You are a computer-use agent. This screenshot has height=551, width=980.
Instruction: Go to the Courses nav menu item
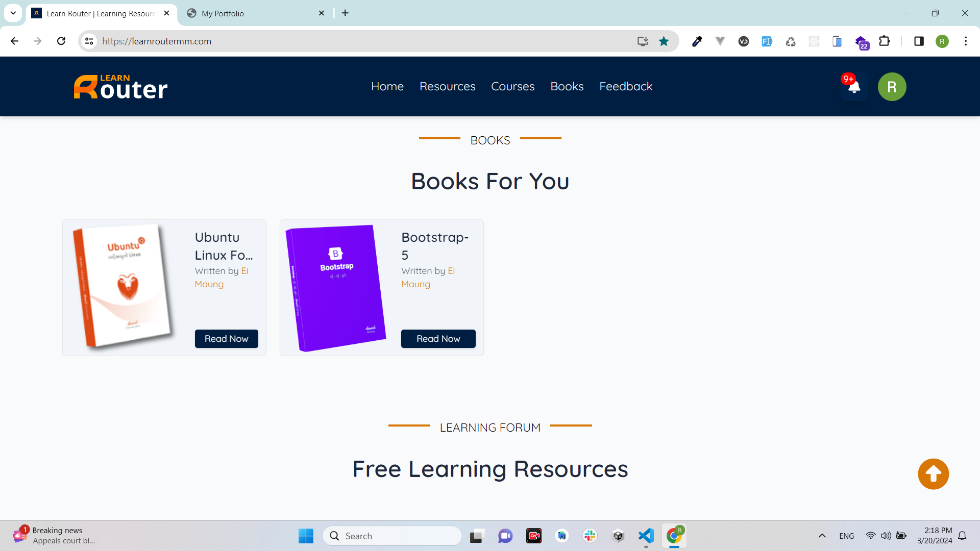pos(512,87)
